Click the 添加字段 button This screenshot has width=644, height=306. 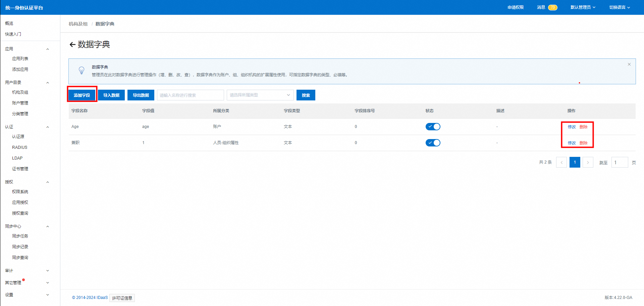point(82,95)
